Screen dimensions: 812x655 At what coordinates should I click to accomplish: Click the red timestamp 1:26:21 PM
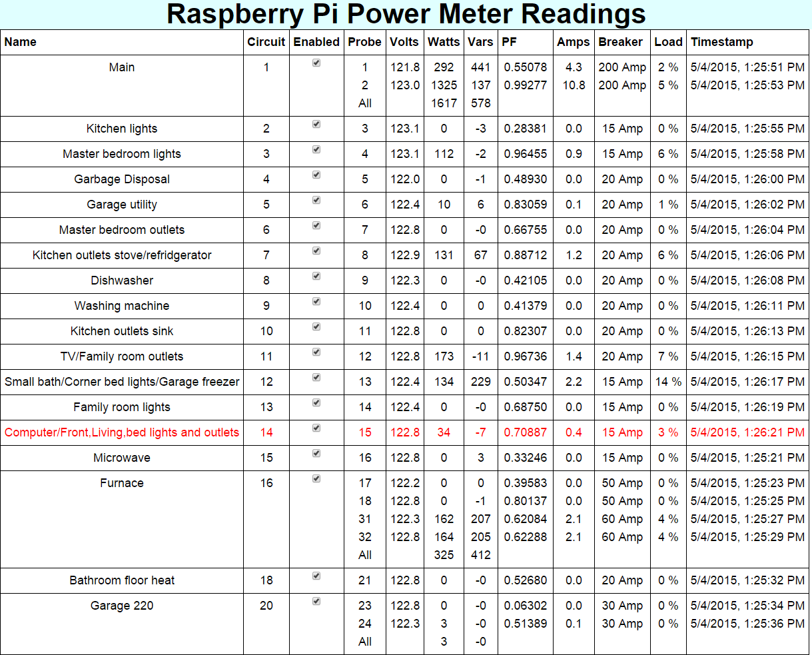[x=747, y=432]
